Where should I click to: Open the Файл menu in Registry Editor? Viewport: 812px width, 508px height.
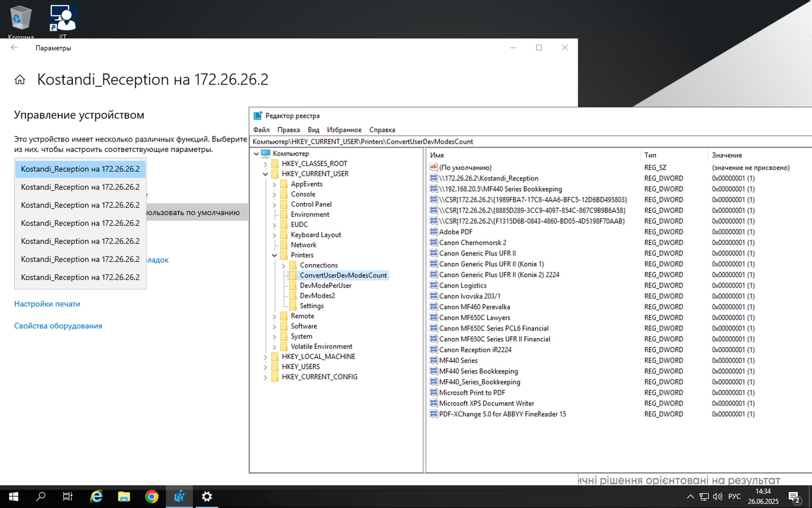[x=261, y=130]
